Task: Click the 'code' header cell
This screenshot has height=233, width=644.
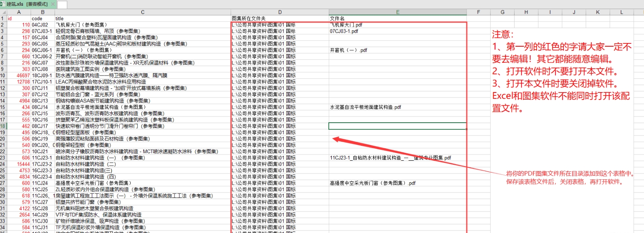Action: (x=43, y=19)
